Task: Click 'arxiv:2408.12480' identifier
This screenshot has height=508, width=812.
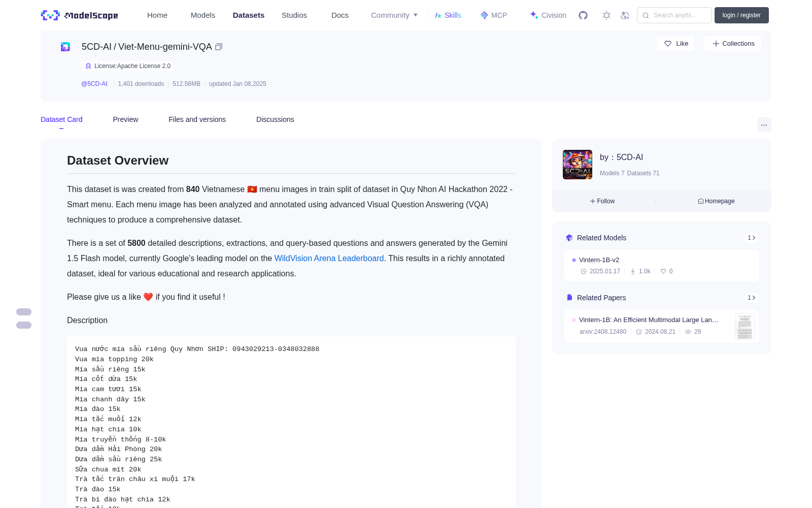Action: [x=603, y=332]
